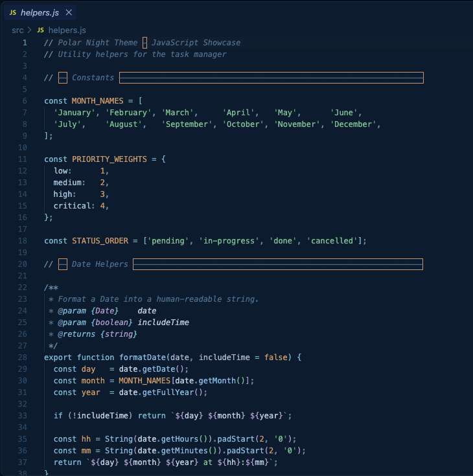
Task: Click the helpers.js breadcrumb entry
Action: [67, 30]
